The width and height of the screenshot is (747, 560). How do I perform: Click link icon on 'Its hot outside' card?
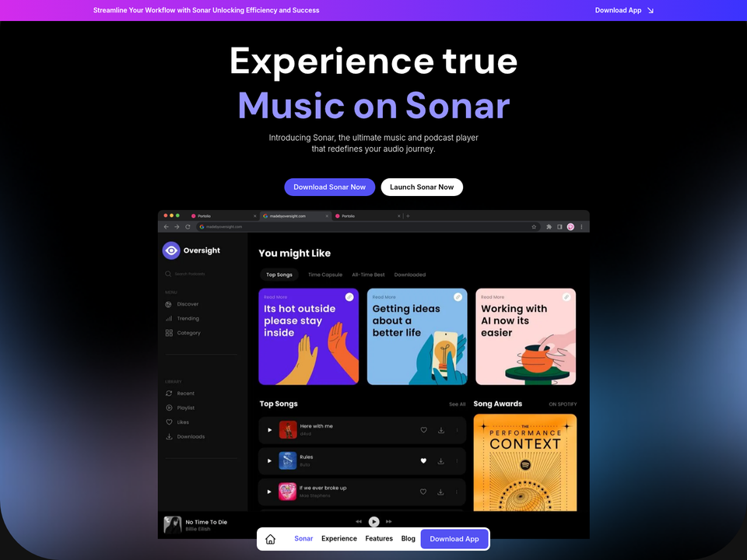coord(349,297)
